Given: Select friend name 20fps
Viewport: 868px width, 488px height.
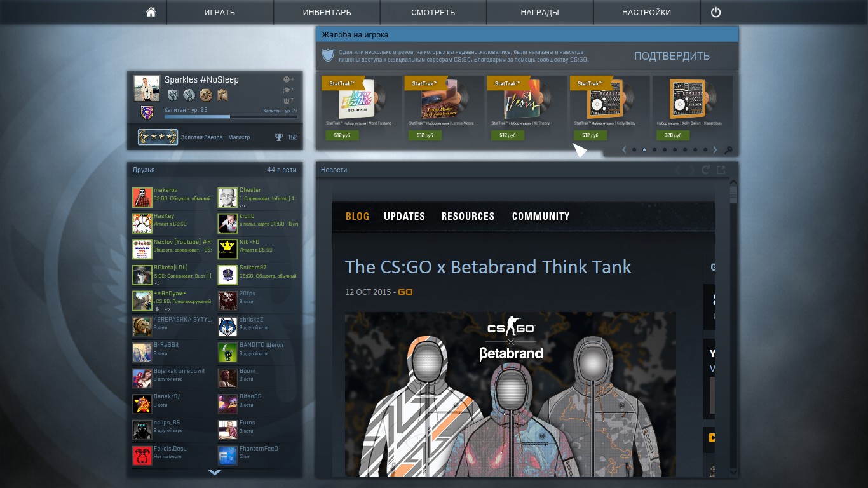Looking at the screenshot, I should tap(247, 294).
